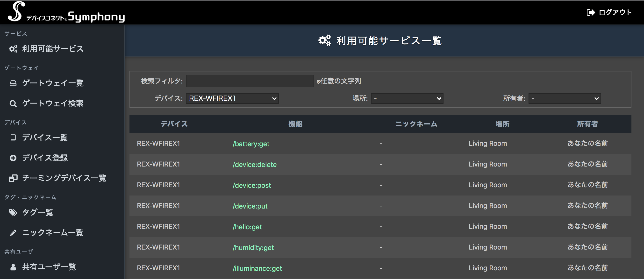Click the 場所 column header

point(502,124)
